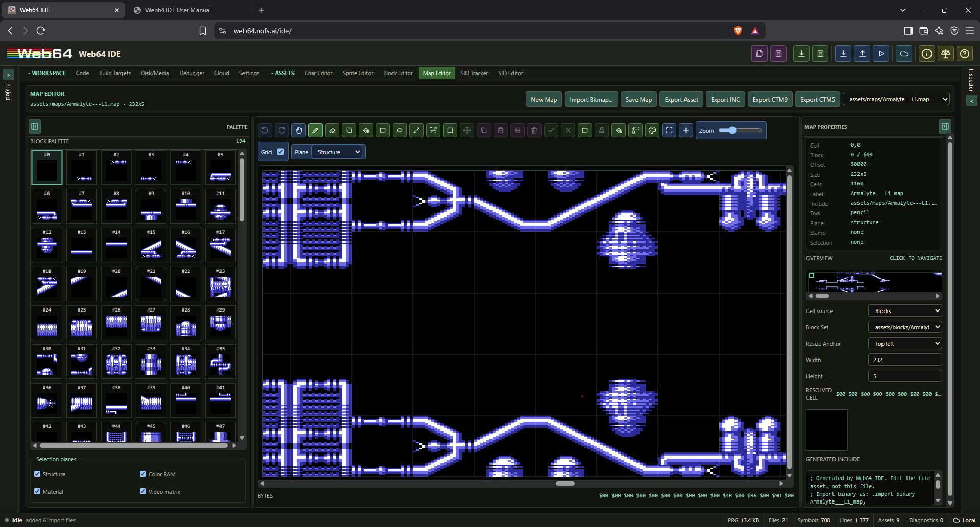Viewport: 980px width, 527px height.
Task: Open the Block Set dropdown
Action: pyautogui.click(x=905, y=327)
